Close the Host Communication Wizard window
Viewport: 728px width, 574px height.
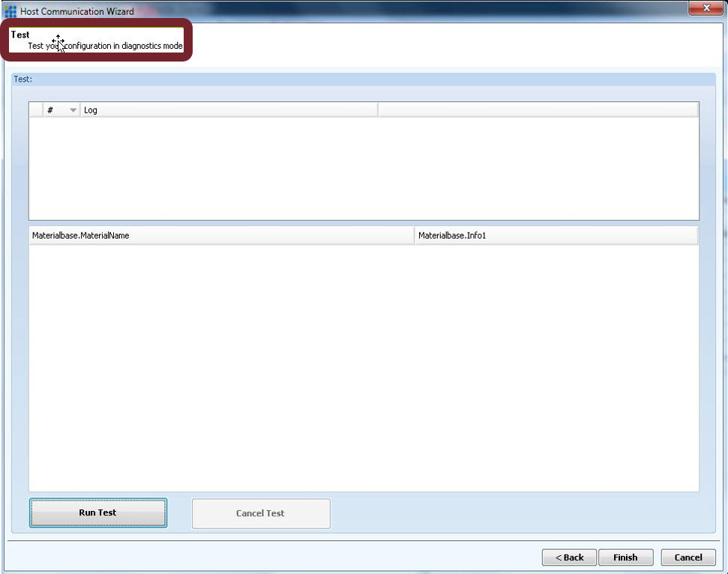[x=705, y=8]
